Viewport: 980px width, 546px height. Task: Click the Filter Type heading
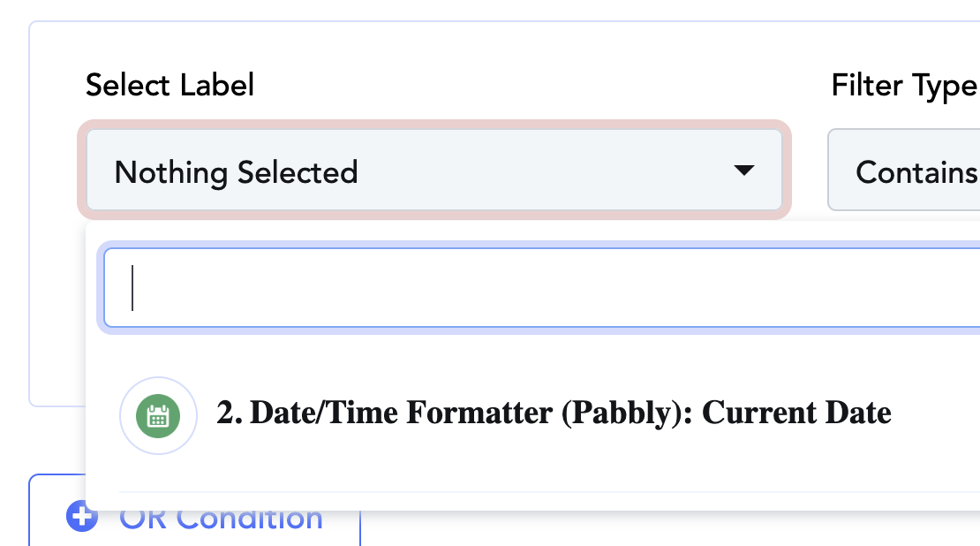coord(905,87)
